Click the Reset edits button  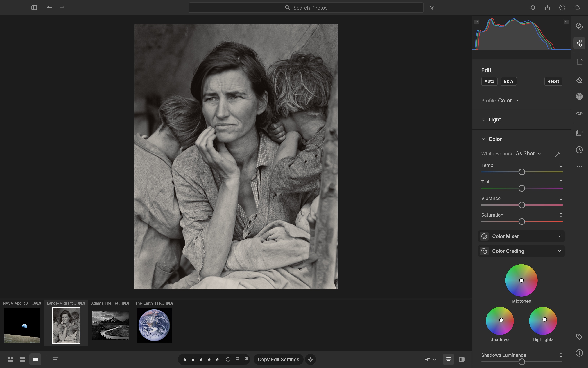pos(553,81)
